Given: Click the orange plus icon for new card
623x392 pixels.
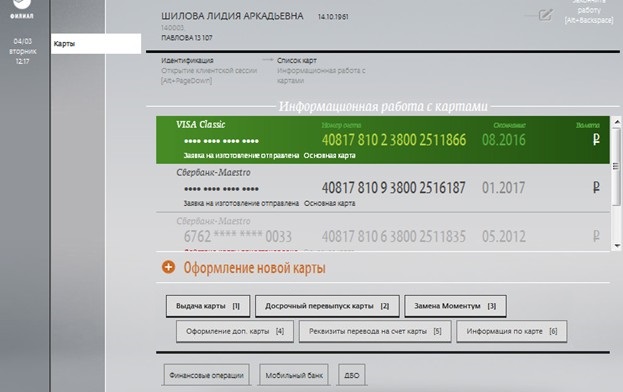Looking at the screenshot, I should coord(168,267).
